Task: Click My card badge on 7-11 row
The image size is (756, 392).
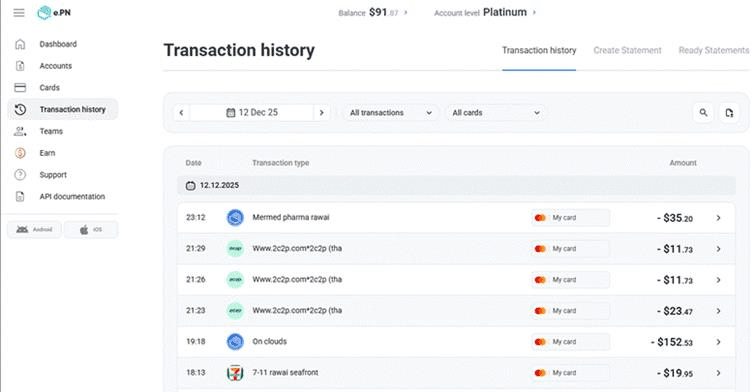Action: (570, 373)
